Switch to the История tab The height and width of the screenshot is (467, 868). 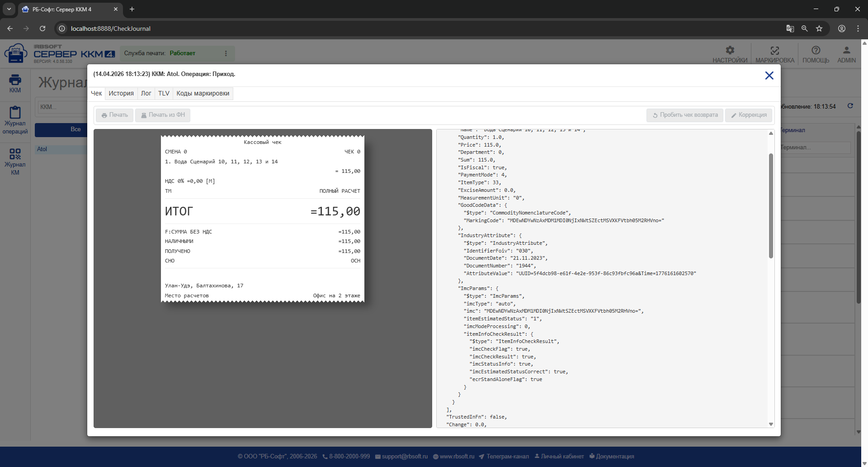pos(121,93)
